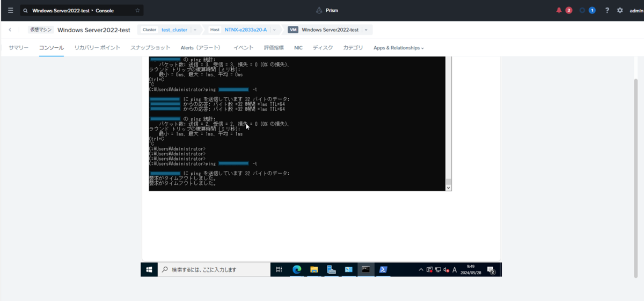Click the Prism logo at top center
Image resolution: width=644 pixels, height=301 pixels.
coord(327,10)
